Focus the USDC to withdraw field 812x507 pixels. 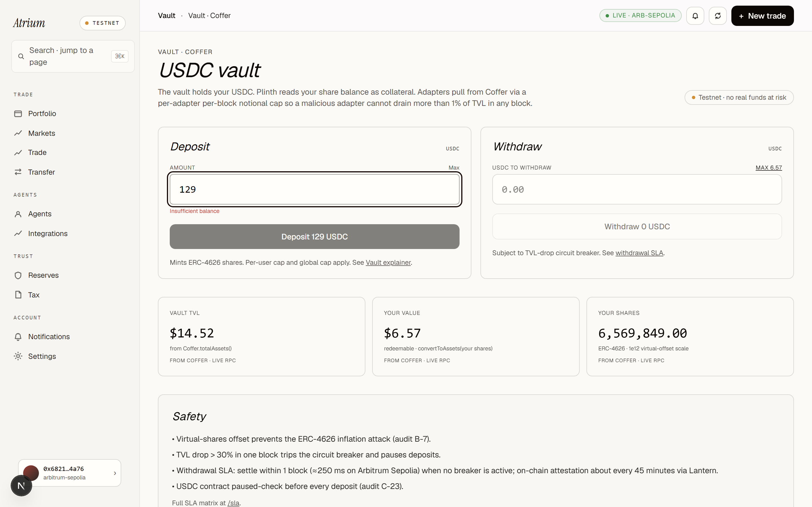point(637,190)
